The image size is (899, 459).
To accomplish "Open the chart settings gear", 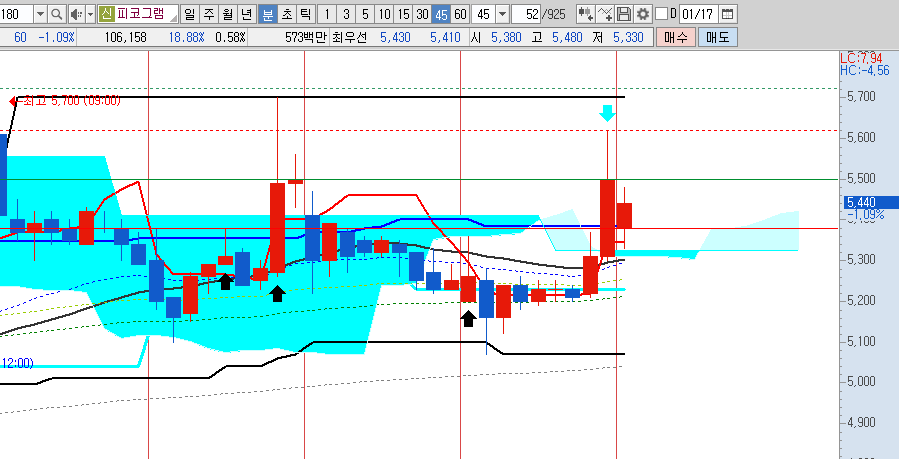I will (x=643, y=13).
